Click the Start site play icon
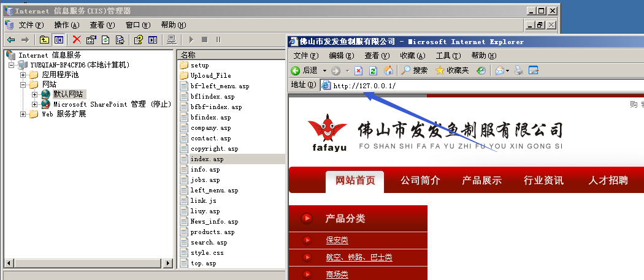The image size is (644, 280). pyautogui.click(x=191, y=40)
